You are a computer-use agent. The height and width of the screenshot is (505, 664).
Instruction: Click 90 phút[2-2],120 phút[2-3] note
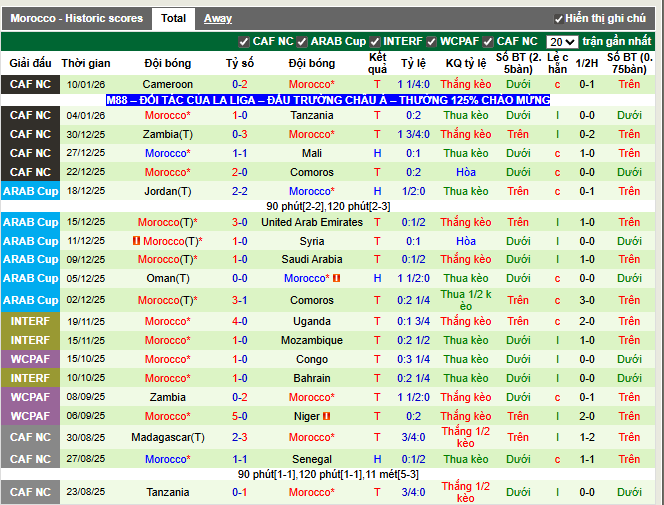(x=328, y=207)
